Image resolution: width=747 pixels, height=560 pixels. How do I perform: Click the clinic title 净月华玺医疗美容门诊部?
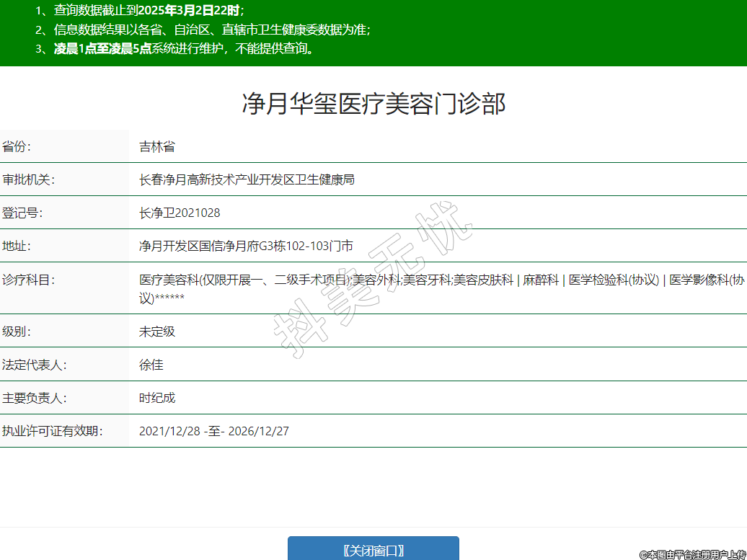373,105
